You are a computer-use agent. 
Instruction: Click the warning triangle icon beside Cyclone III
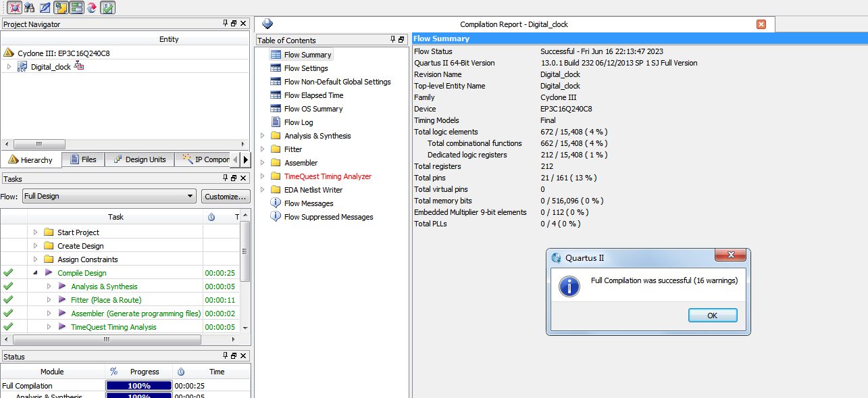point(9,53)
